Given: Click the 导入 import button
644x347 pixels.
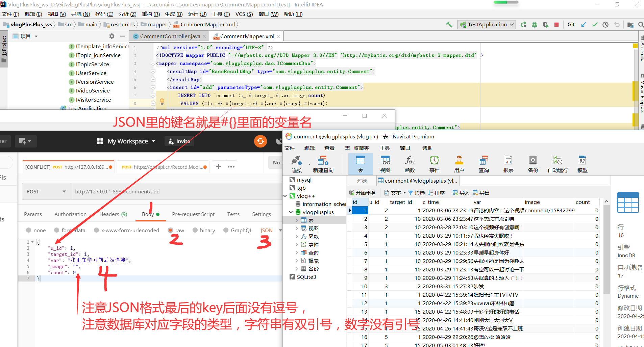Looking at the screenshot, I should tap(461, 193).
